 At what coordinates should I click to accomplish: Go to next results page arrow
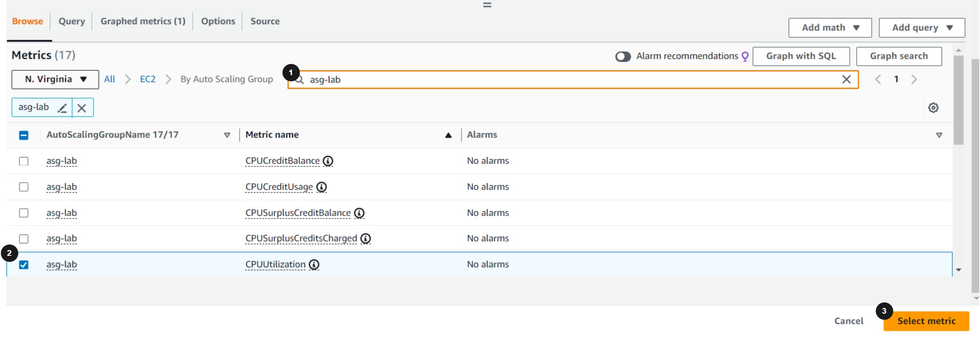(914, 79)
